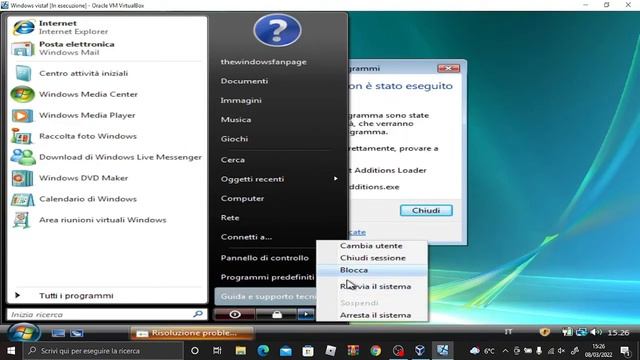
Task: Select Arresta il sistema
Action: [372, 315]
